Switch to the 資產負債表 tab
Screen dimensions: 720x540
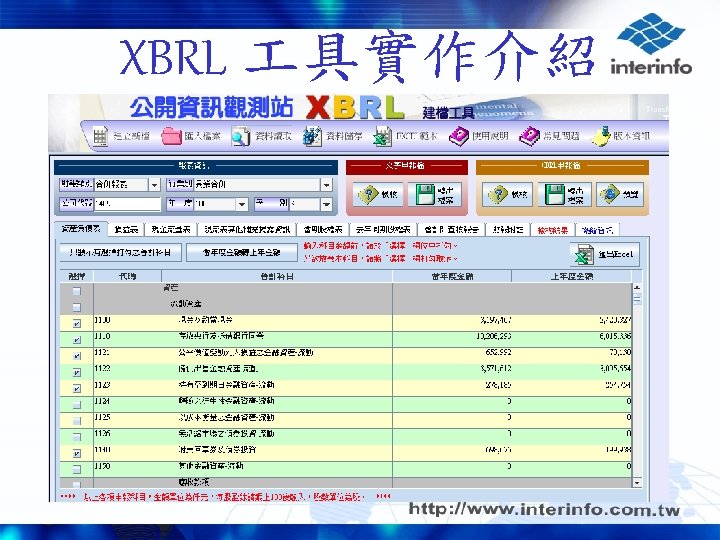pos(81,229)
